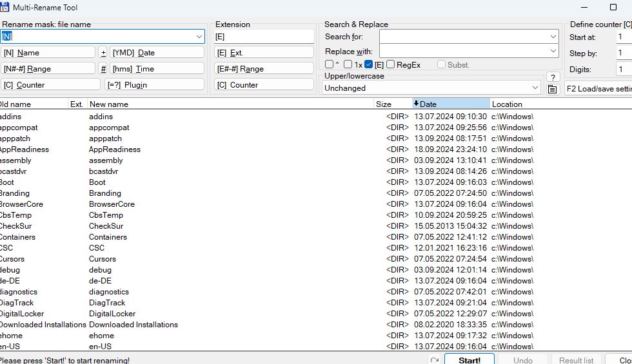Select the CbsTemp row

[x=316, y=215]
